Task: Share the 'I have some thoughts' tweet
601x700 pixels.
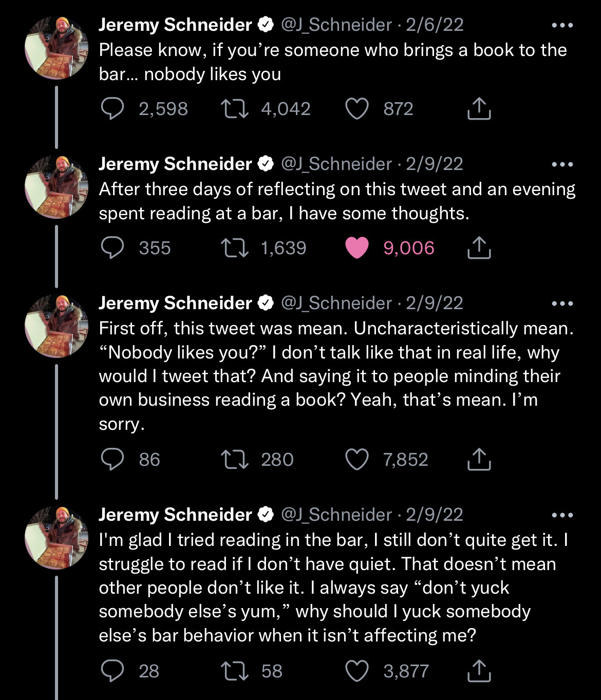Action: pyautogui.click(x=479, y=248)
